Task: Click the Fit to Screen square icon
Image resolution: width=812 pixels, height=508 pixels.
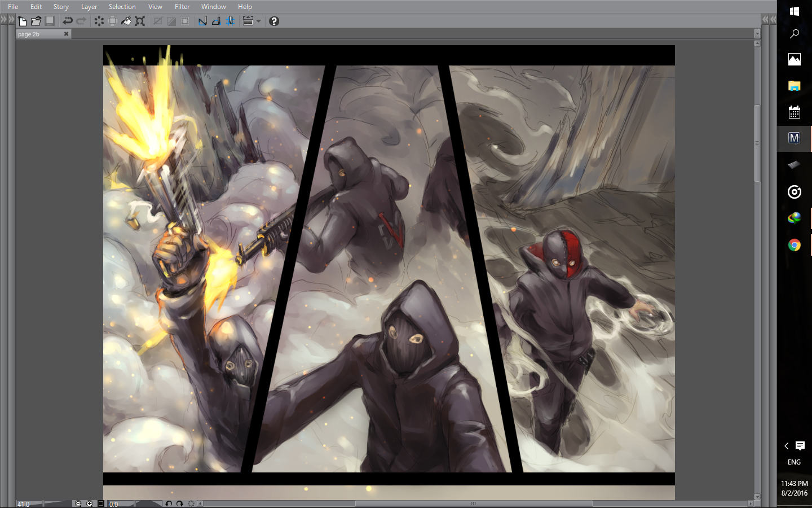Action: (101, 503)
